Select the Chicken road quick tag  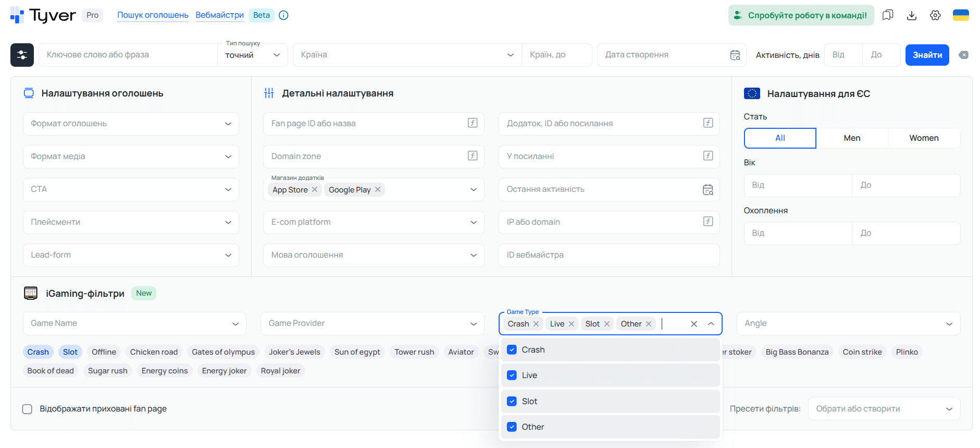point(154,352)
